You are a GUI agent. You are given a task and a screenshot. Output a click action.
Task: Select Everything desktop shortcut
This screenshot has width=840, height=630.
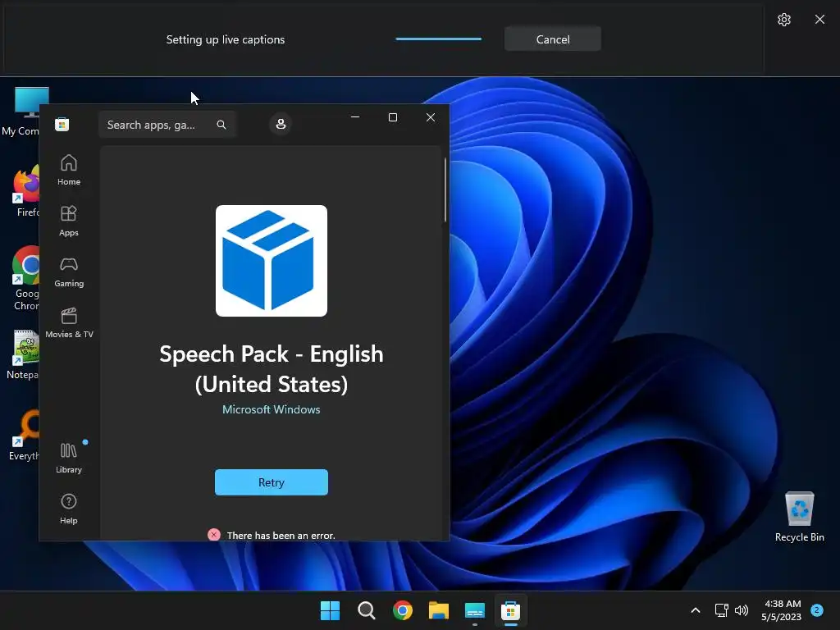point(24,436)
